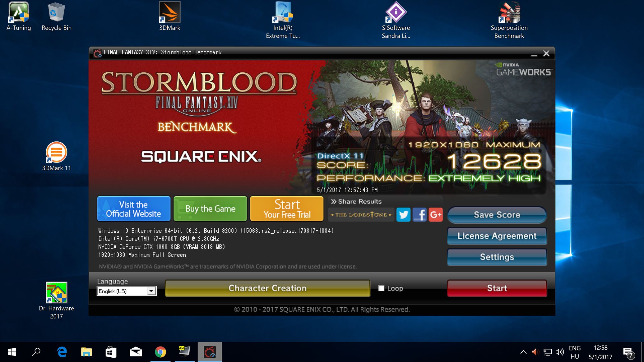Open the License Agreement
This screenshot has width=644, height=362.
tap(497, 236)
